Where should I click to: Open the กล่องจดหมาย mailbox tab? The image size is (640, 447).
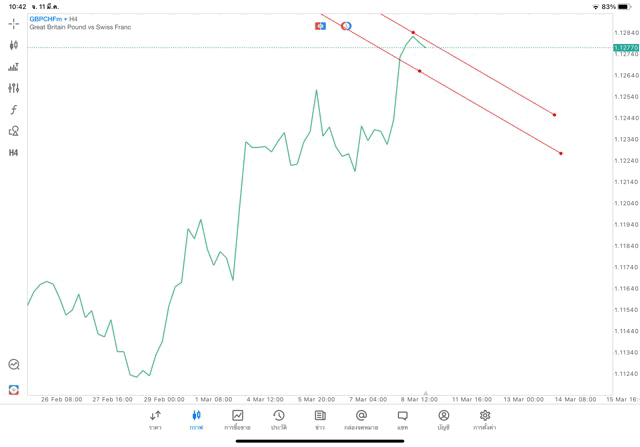click(x=361, y=419)
